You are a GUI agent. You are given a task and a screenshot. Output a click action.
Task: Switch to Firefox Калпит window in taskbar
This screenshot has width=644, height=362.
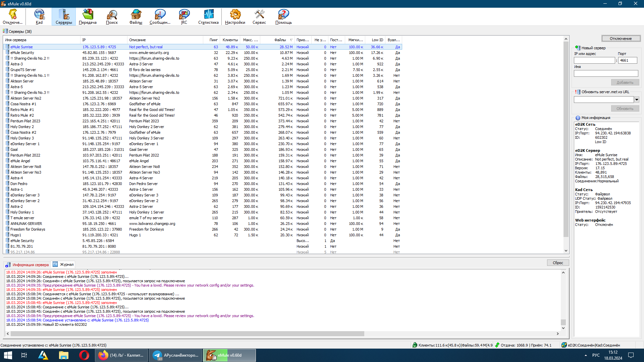(x=121, y=355)
